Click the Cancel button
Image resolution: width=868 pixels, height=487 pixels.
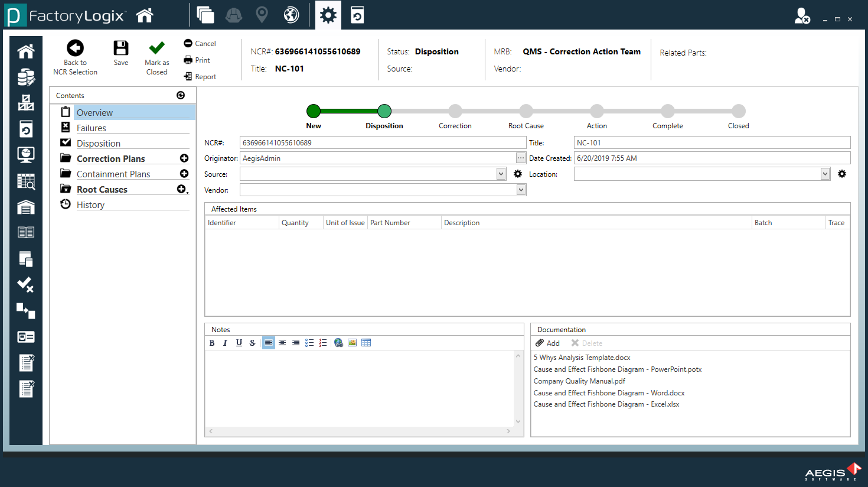coord(200,44)
